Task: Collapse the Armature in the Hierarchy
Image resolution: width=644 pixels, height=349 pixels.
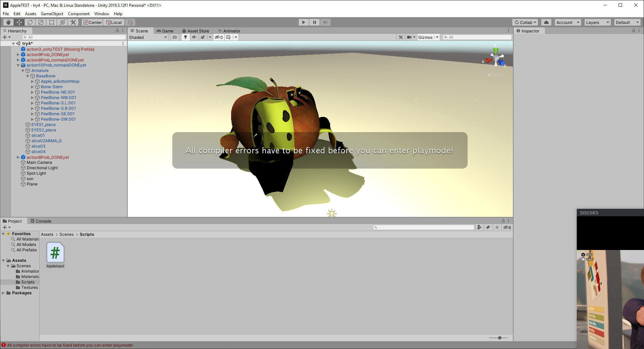Action: click(23, 71)
